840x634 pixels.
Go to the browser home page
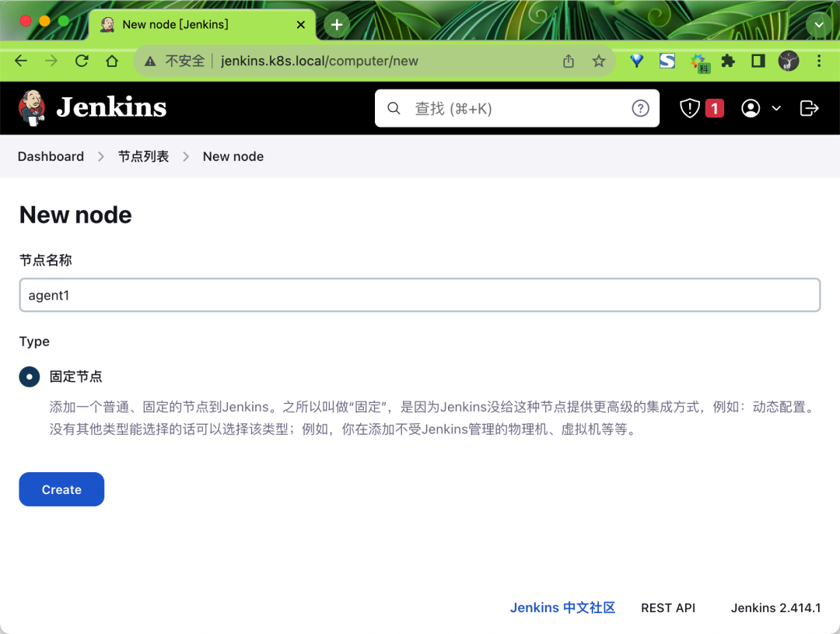pos(112,61)
